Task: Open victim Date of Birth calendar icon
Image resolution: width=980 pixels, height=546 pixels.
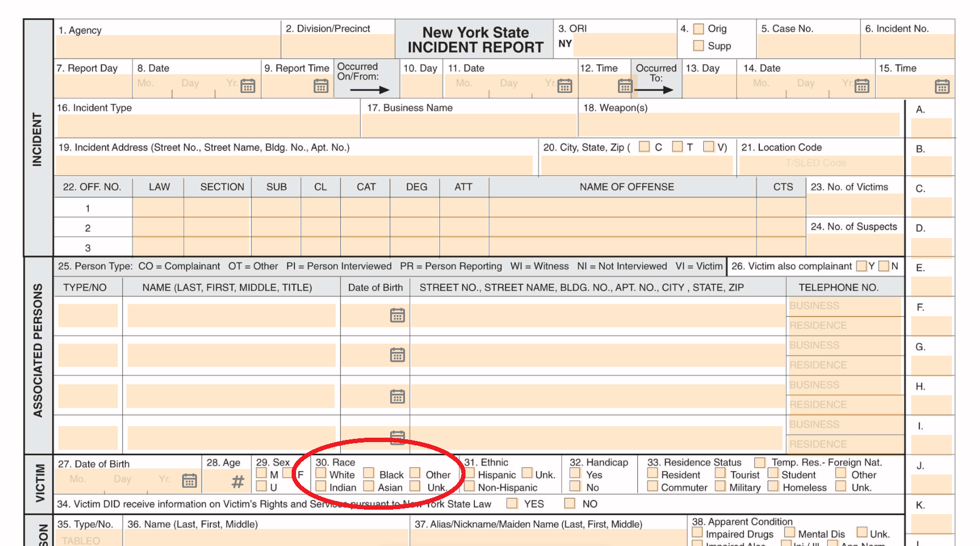Action: 189,481
